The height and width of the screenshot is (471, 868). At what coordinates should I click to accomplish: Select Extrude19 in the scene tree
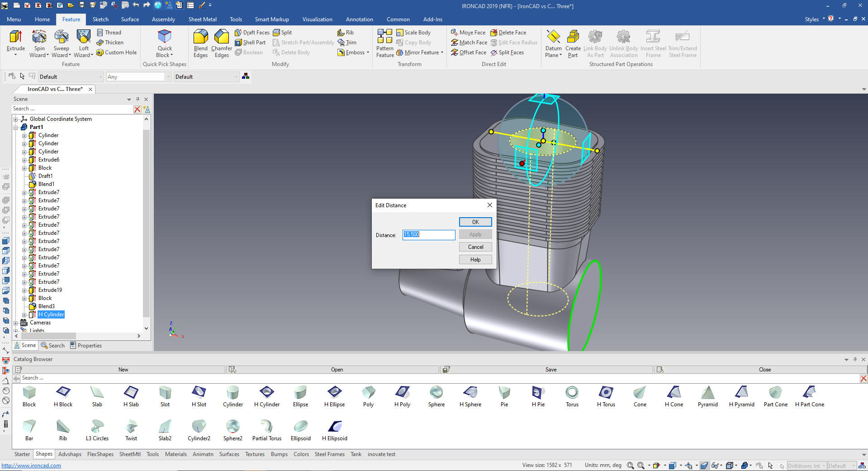(50, 290)
